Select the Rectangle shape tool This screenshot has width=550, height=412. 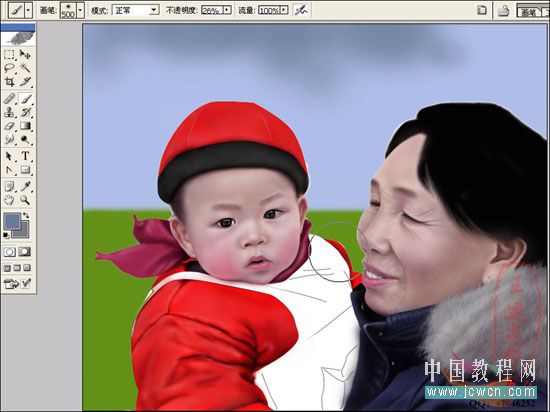point(25,170)
